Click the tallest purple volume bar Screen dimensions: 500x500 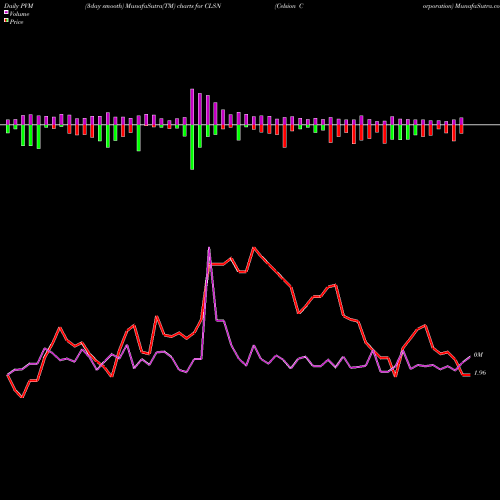pyautogui.click(x=192, y=107)
